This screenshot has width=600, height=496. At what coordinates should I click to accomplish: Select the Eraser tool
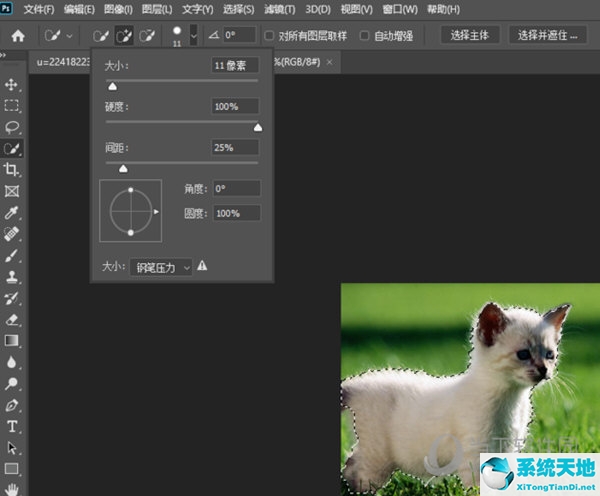[x=13, y=320]
